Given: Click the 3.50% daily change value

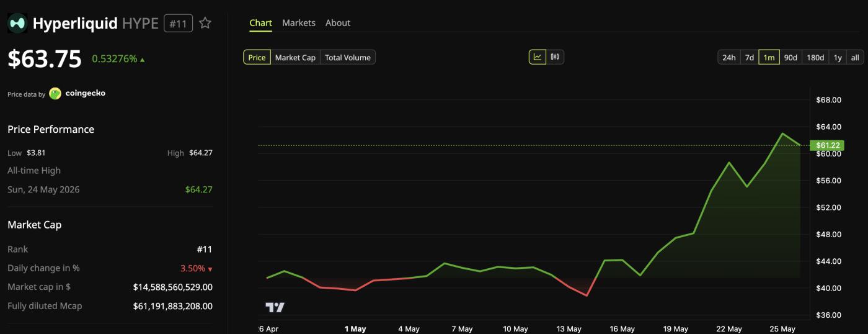Looking at the screenshot, I should (197, 268).
